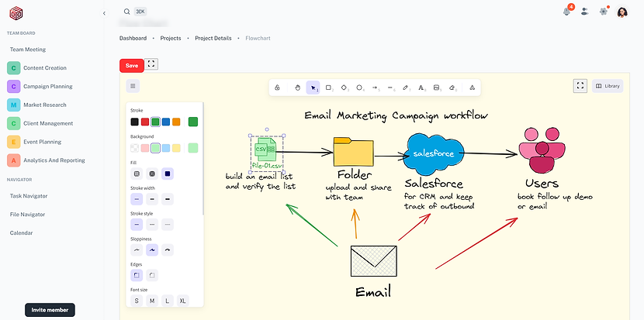644x320 pixels.
Task: Set font size to S
Action: tap(137, 301)
